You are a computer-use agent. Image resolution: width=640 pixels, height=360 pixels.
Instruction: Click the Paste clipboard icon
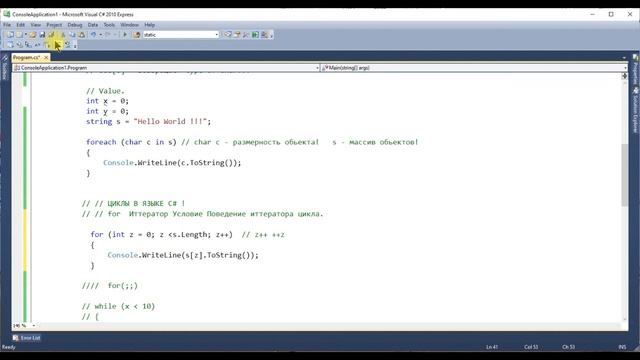tap(82, 35)
